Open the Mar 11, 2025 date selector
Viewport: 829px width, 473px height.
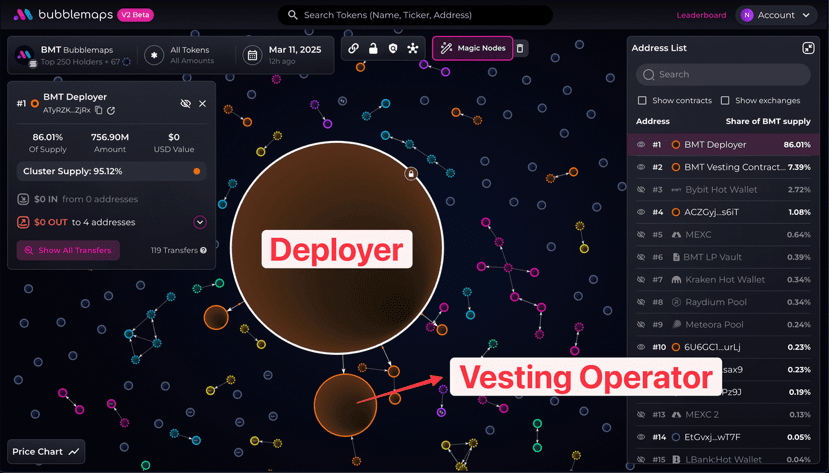pyautogui.click(x=283, y=55)
